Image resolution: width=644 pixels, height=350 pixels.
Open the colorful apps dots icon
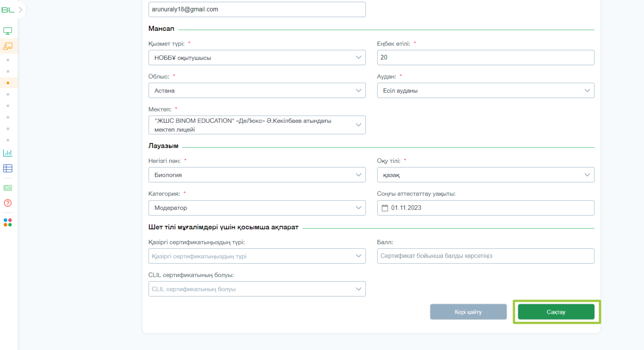click(8, 223)
